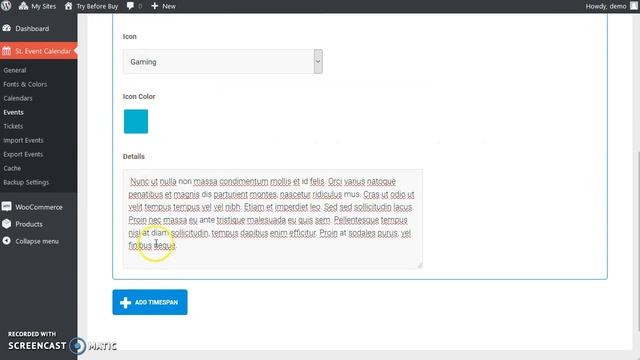
Task: Open the blue Icon Color swatch
Action: coord(136,121)
